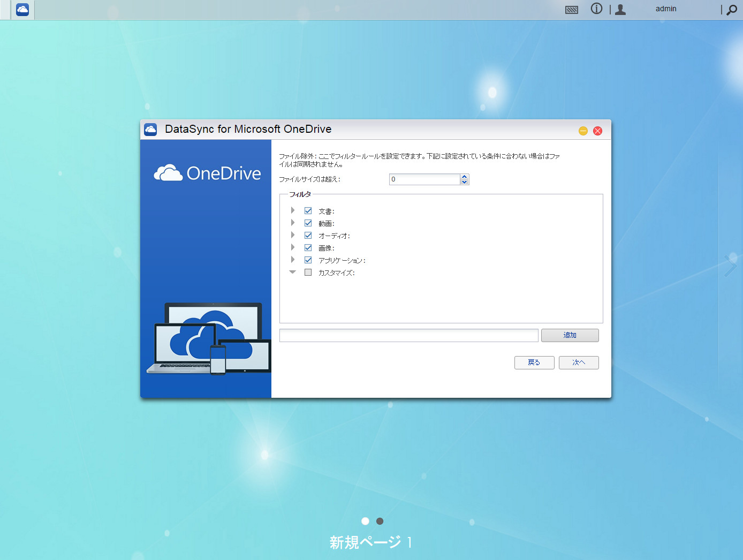Increase the file size value with up arrow
743x560 pixels.
tap(465, 177)
